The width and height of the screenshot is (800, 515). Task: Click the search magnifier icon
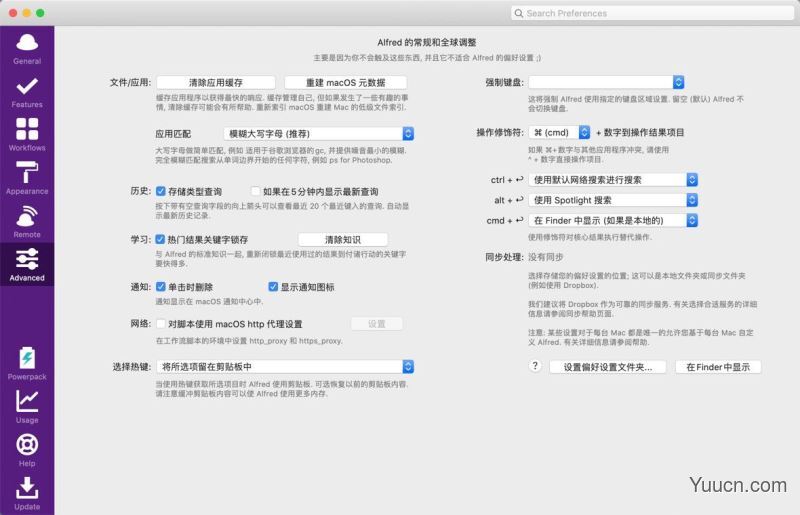pyautogui.click(x=519, y=13)
